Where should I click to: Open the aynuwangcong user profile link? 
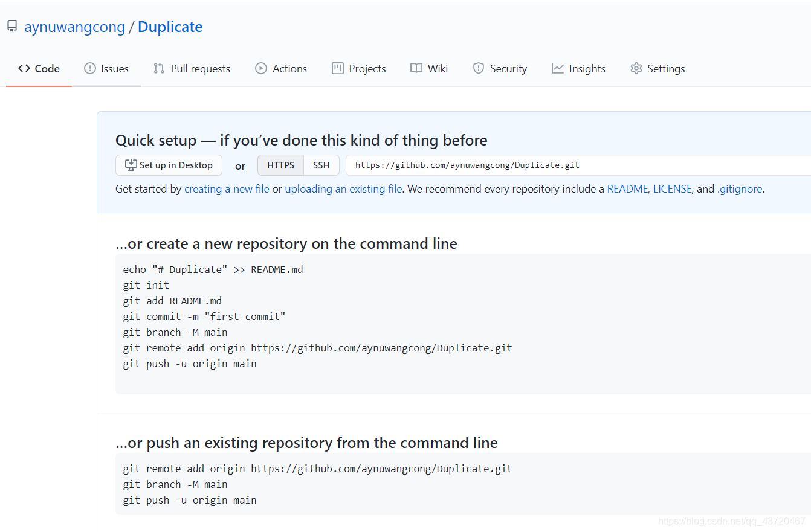74,27
